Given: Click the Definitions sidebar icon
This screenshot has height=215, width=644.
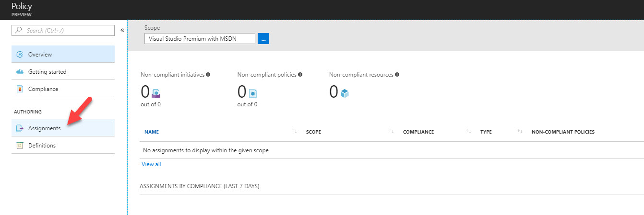Looking at the screenshot, I should click(20, 146).
